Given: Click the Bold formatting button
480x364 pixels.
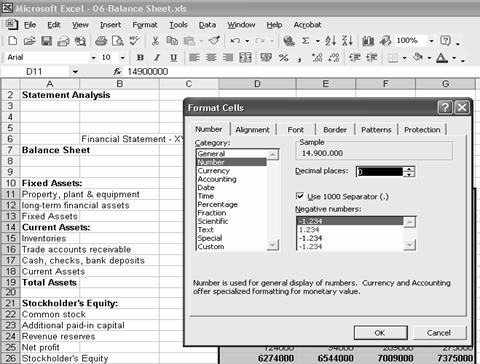Looking at the screenshot, I should click(140, 58).
